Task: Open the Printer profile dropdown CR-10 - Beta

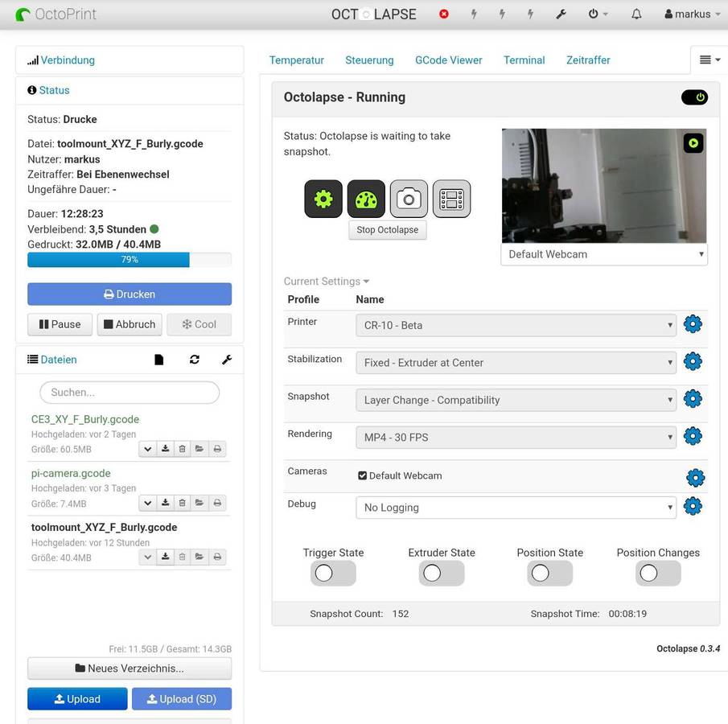Action: coord(516,325)
